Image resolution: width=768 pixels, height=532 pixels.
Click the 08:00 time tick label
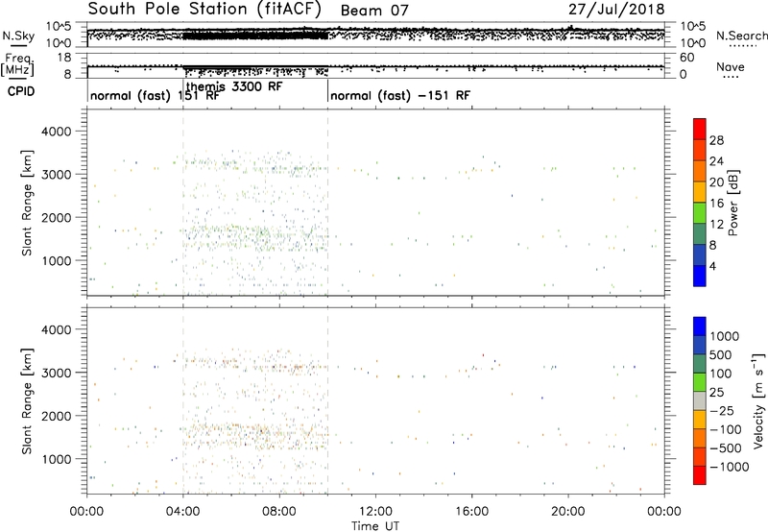point(279,512)
